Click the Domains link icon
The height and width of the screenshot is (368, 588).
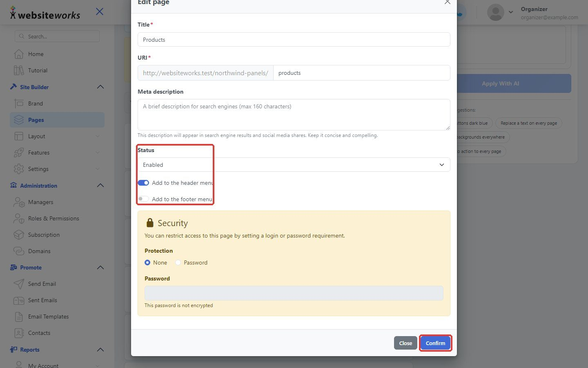18,251
